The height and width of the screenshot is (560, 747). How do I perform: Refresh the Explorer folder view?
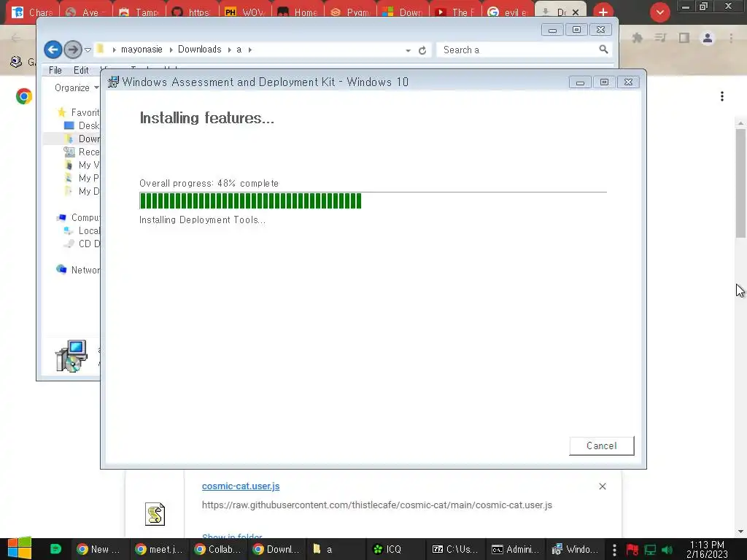click(x=422, y=50)
